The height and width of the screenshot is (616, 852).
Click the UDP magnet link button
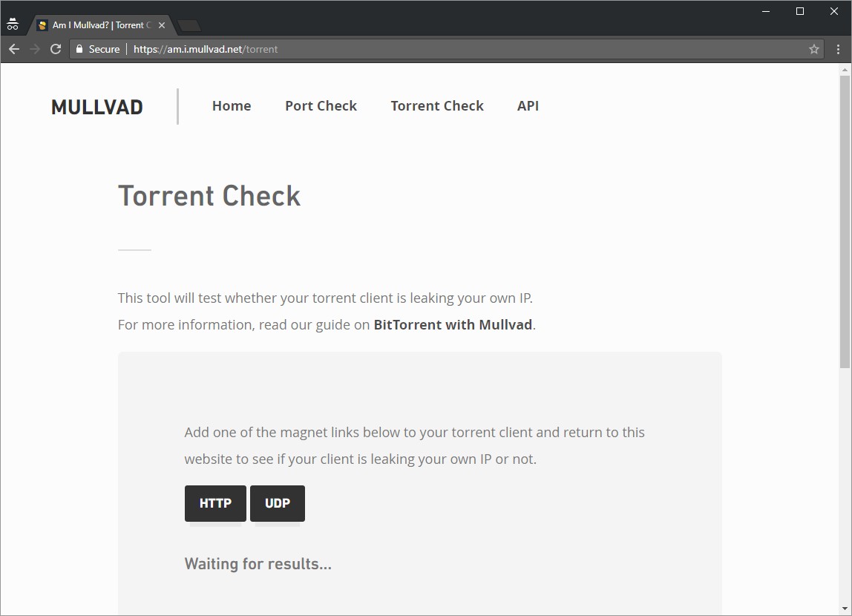(277, 503)
